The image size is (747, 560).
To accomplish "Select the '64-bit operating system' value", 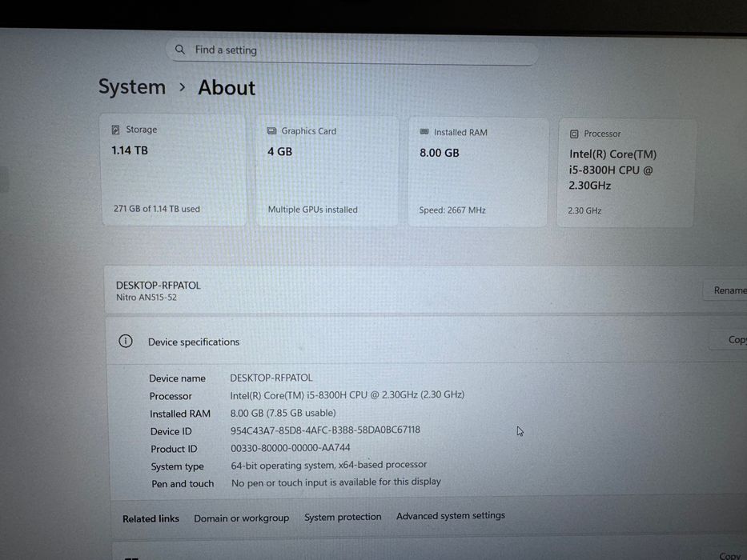I will coord(329,465).
